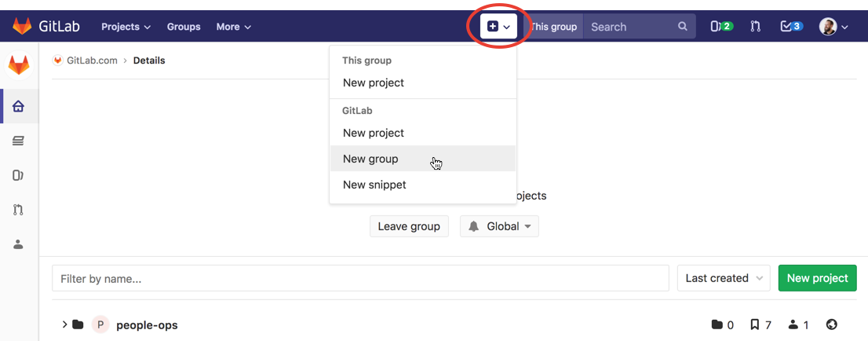The image size is (868, 341).
Task: Click the search magnifier icon
Action: tap(683, 26)
